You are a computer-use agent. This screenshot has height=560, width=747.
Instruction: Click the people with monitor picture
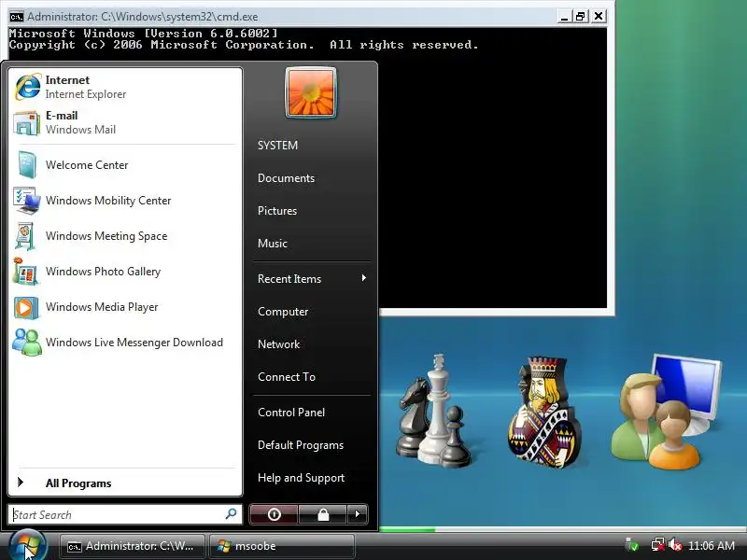coord(666,412)
